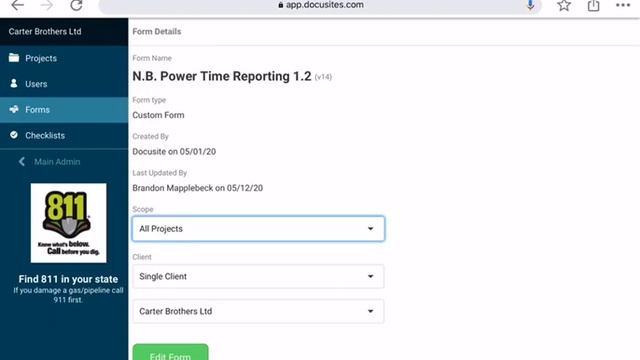Open the Scope All Projects dropdown
Screen dimensions: 640x360
click(258, 229)
